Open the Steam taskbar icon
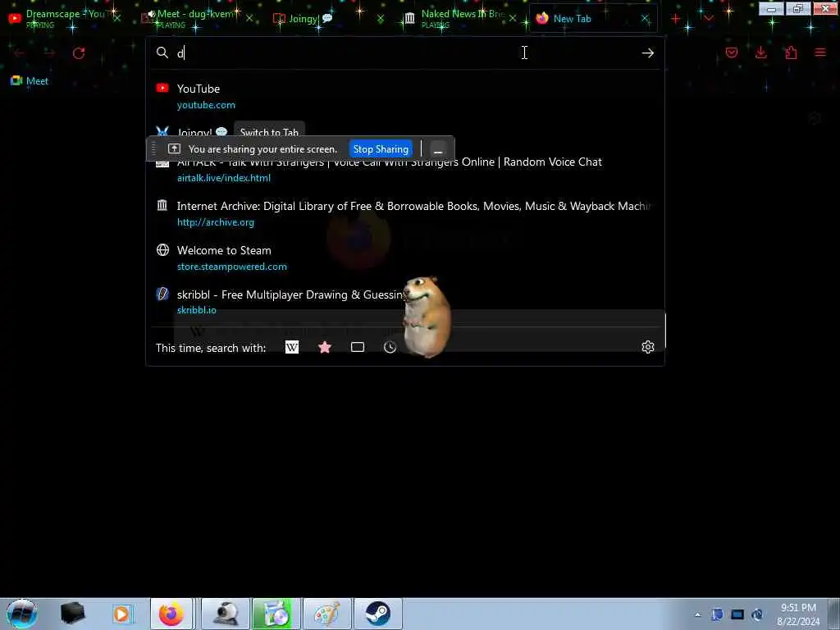Screen dimensions: 840x630 click(x=377, y=614)
